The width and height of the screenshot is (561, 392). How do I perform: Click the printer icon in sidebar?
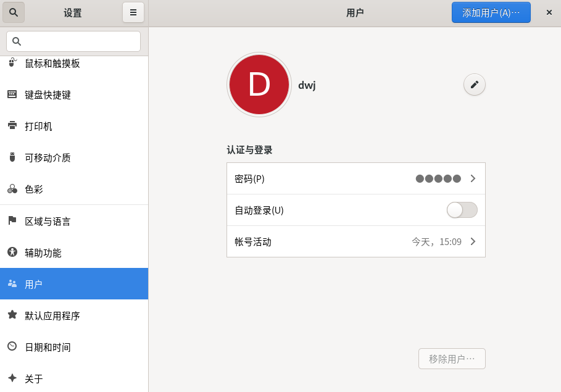tap(12, 125)
